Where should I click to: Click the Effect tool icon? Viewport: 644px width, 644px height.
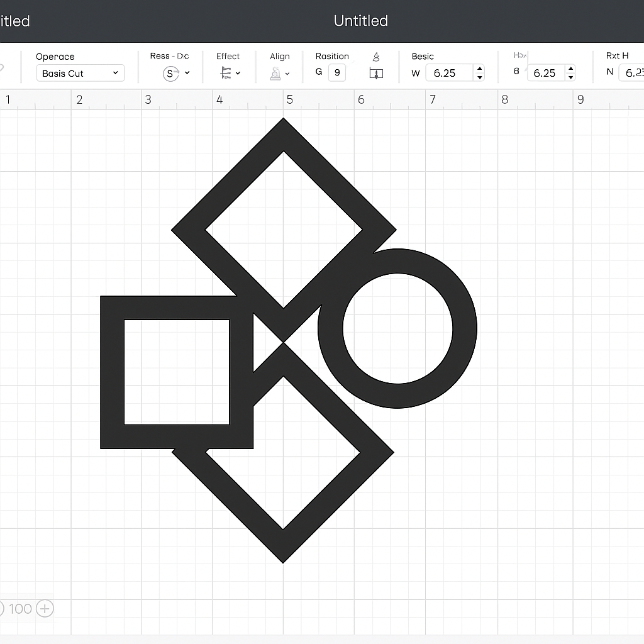coord(226,74)
